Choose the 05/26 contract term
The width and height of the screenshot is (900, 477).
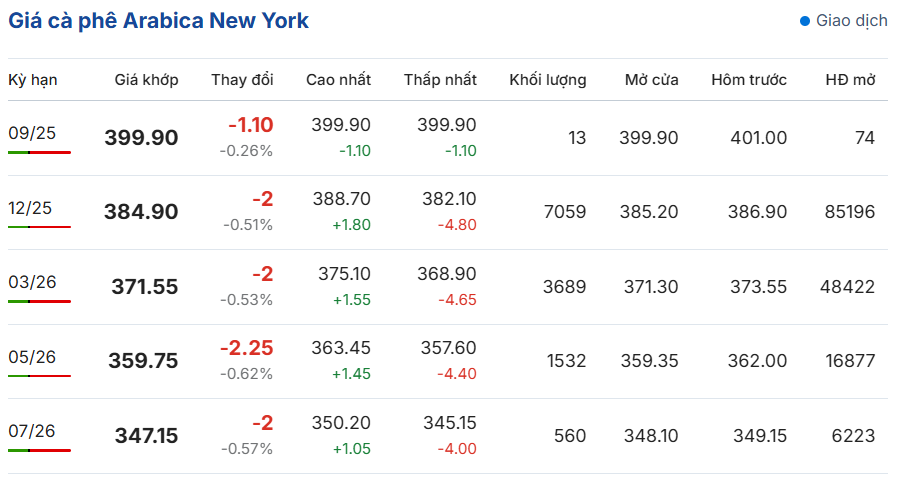(x=32, y=357)
